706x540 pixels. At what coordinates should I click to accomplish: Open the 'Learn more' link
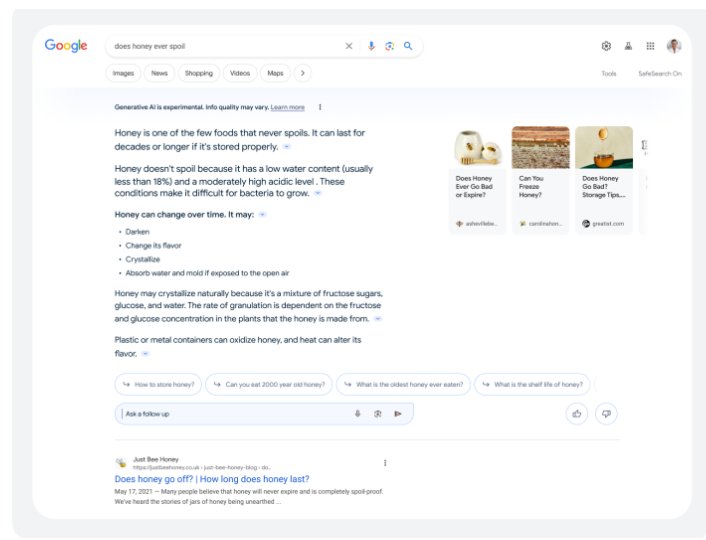click(x=288, y=107)
